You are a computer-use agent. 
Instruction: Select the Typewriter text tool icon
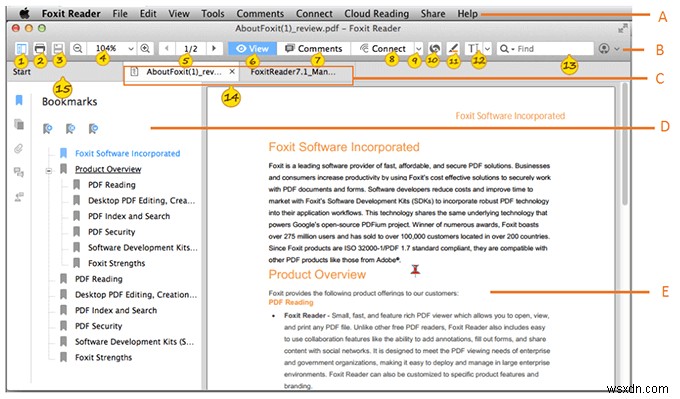473,48
